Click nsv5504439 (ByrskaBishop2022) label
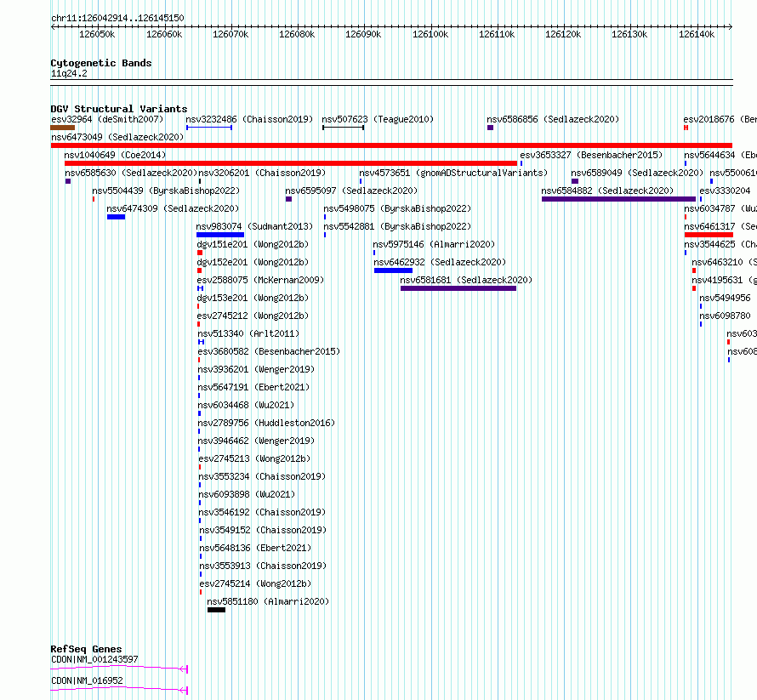757x700 pixels. tap(166, 191)
